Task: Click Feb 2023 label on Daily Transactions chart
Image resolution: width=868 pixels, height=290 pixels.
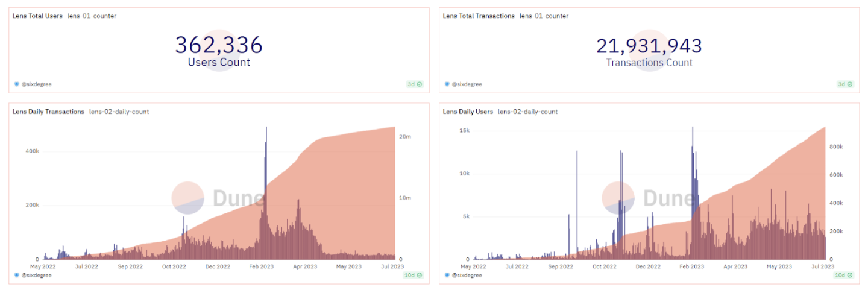Action: coord(262,266)
